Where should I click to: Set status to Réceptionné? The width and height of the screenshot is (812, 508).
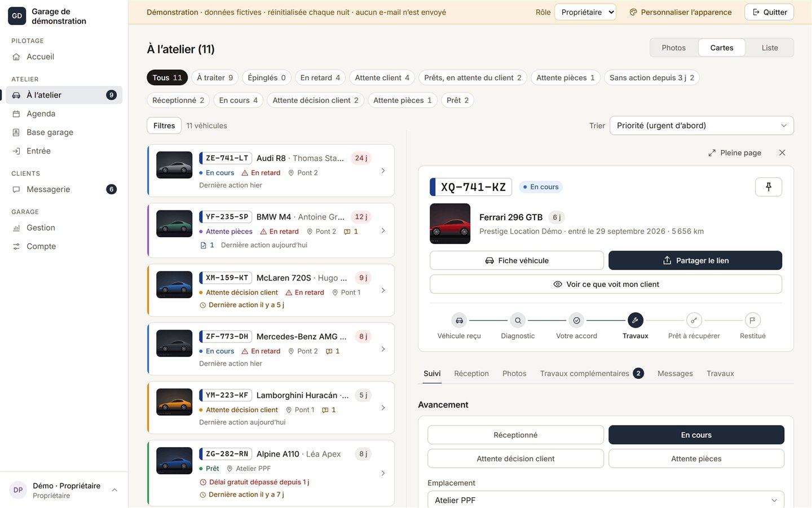click(515, 435)
